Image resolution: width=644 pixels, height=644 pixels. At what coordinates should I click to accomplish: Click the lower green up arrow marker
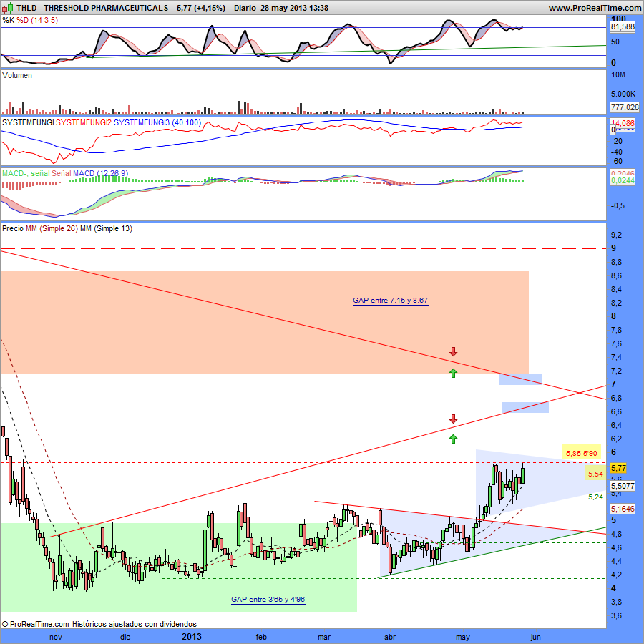pyautogui.click(x=453, y=439)
